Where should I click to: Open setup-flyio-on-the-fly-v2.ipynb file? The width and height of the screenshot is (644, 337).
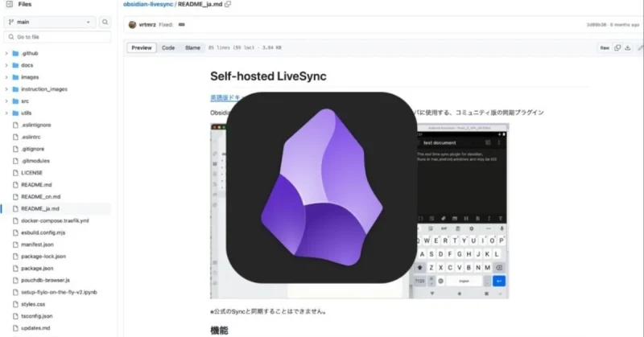tap(59, 292)
